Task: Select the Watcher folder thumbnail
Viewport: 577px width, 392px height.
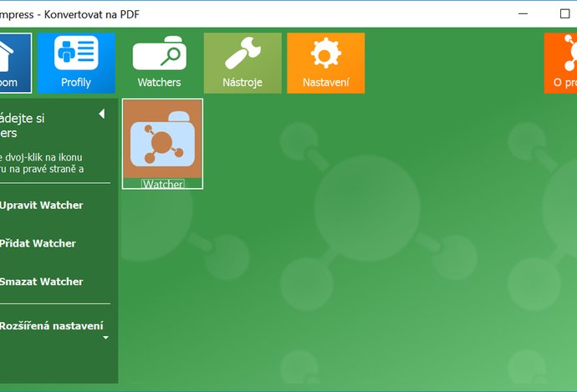Action: point(162,138)
